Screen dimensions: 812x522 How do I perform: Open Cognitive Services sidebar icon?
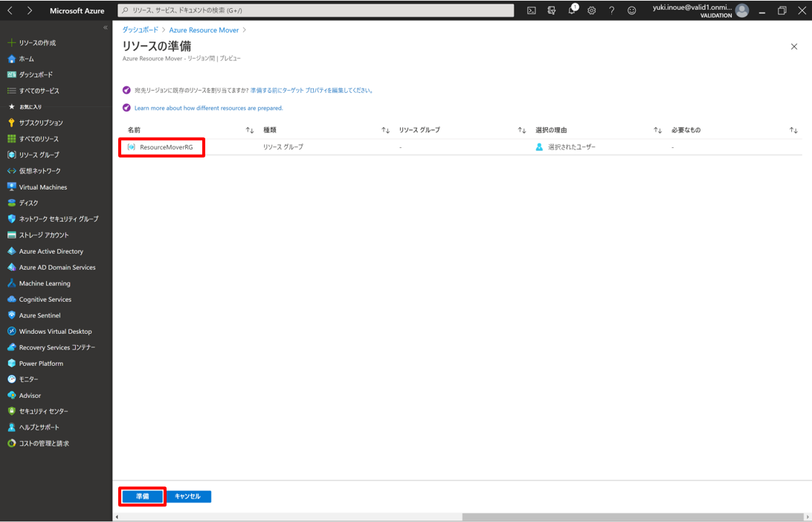point(11,300)
